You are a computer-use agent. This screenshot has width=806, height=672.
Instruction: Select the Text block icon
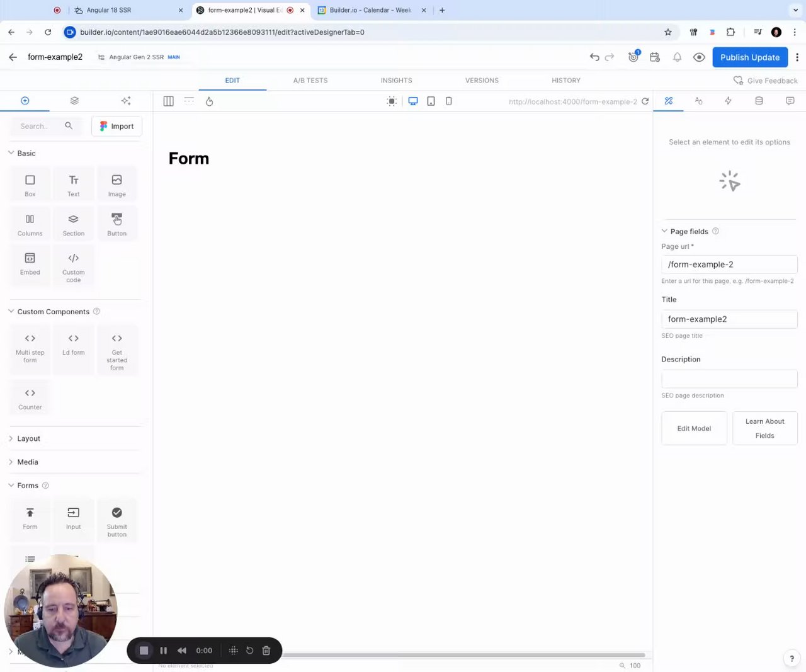[74, 180]
